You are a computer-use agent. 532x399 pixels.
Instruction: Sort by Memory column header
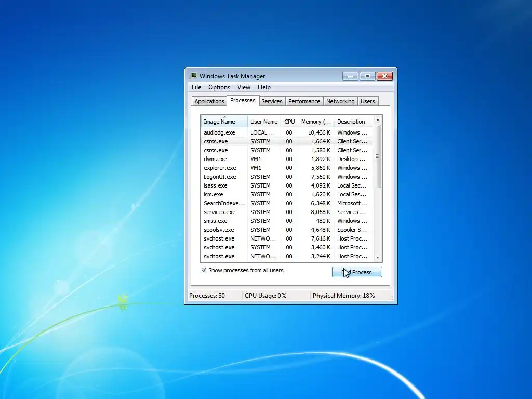pos(316,122)
